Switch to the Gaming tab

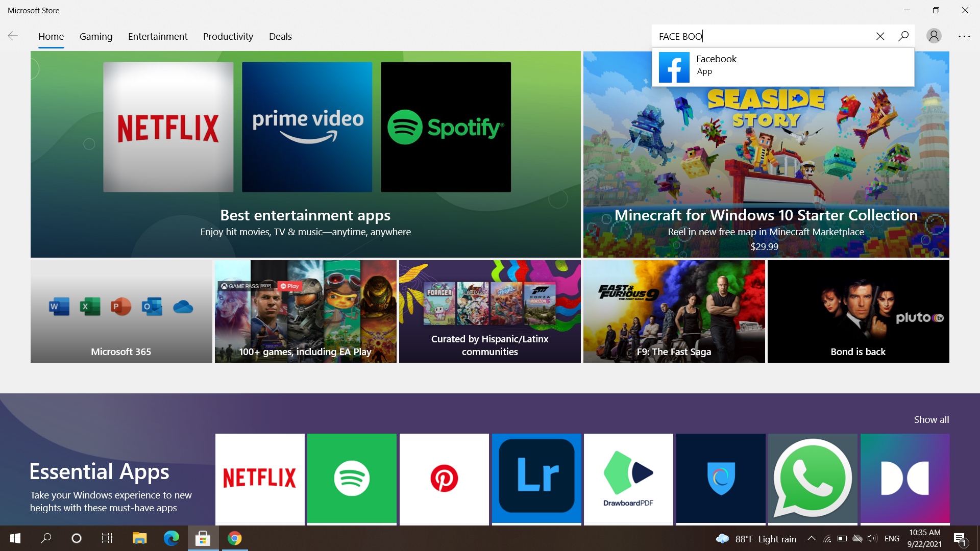pos(96,36)
